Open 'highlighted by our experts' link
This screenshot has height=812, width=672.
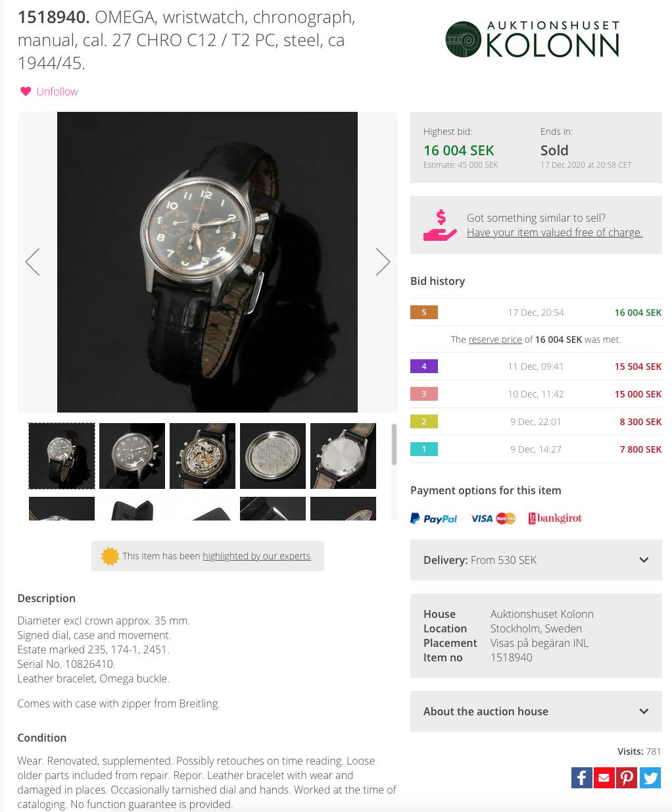click(256, 556)
